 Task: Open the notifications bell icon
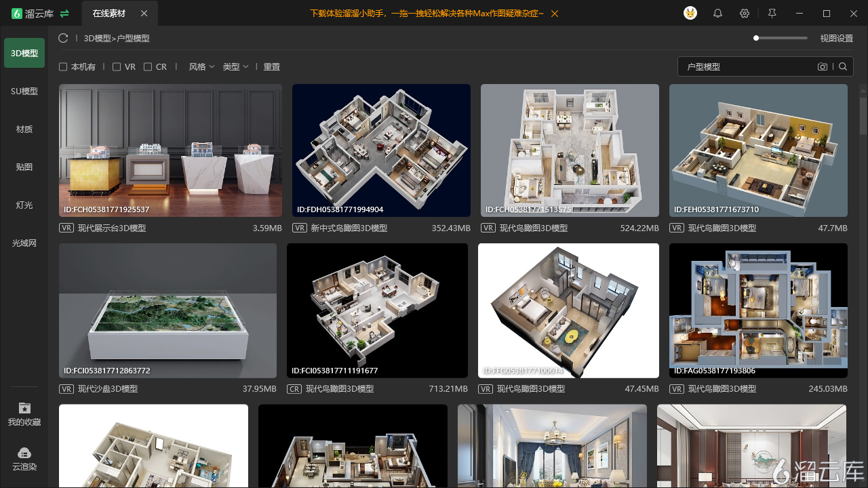pos(717,14)
